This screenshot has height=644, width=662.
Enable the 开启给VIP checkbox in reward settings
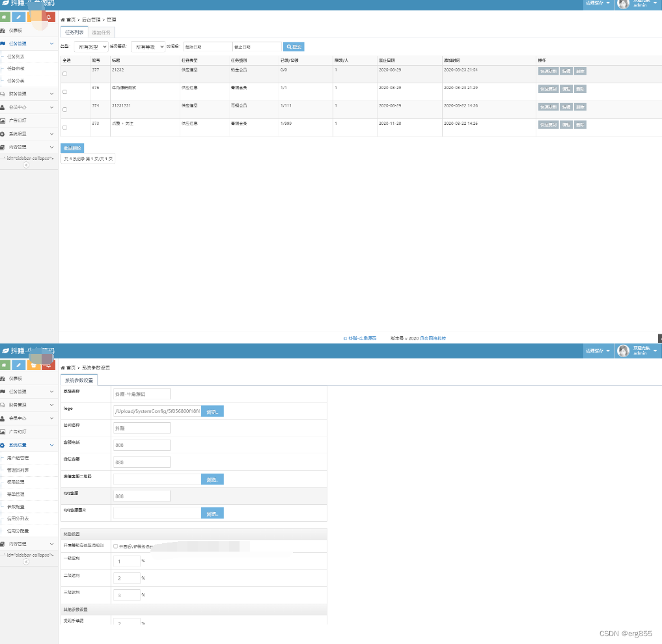116,546
